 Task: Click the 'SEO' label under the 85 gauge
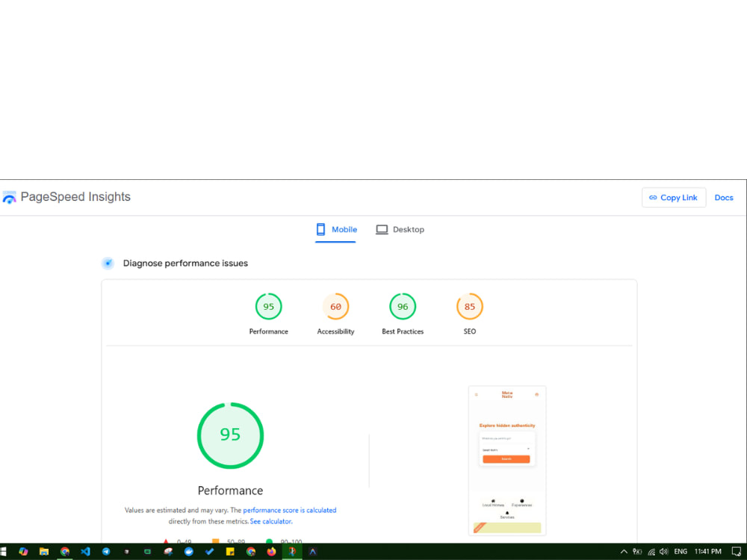pos(469,332)
